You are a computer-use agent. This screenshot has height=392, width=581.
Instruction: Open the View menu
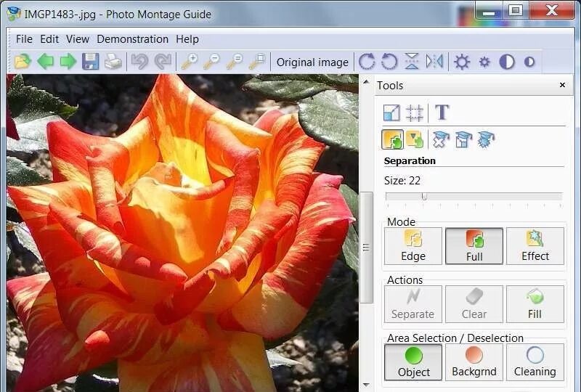(78, 39)
